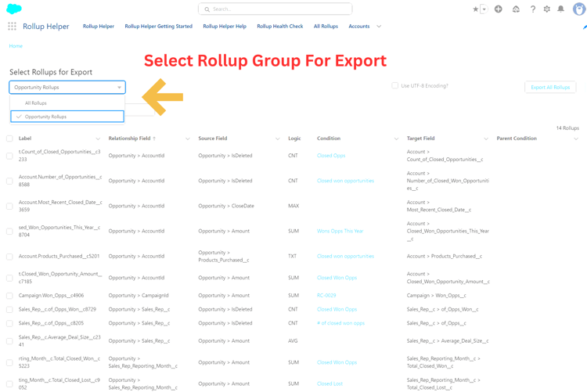
Task: Click the Campaign.Won_Opps__c4906 label cell
Action: coord(52,296)
